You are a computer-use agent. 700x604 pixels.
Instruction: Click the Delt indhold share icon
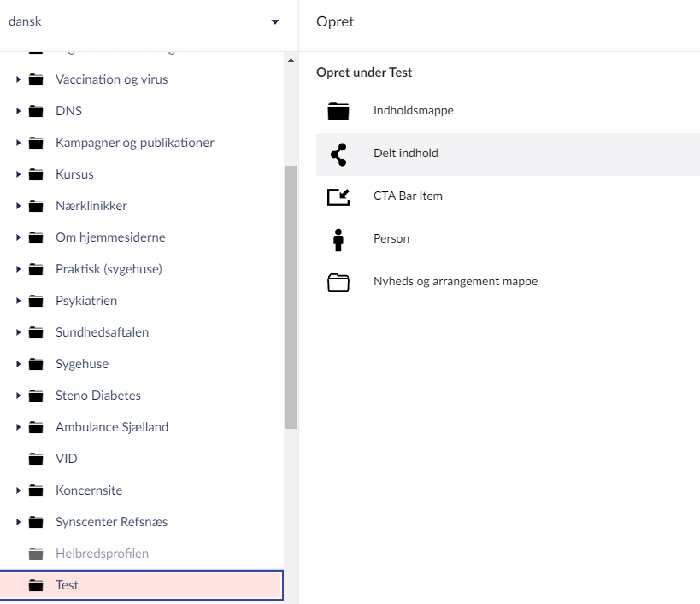click(338, 154)
